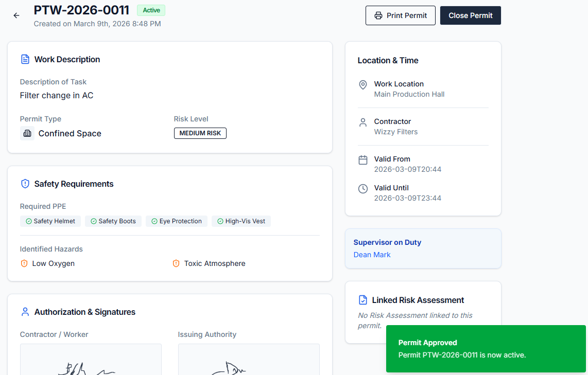
Task: Click the Work Location map pin icon
Action: (x=363, y=85)
